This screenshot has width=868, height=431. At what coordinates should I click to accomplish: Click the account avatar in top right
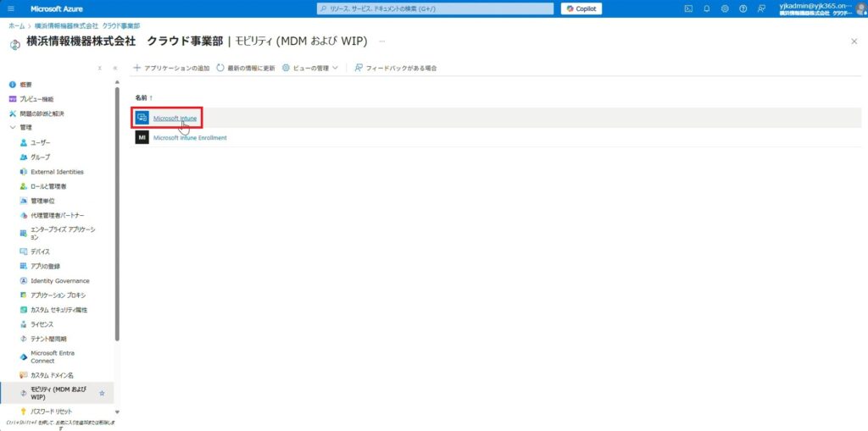click(860, 8)
